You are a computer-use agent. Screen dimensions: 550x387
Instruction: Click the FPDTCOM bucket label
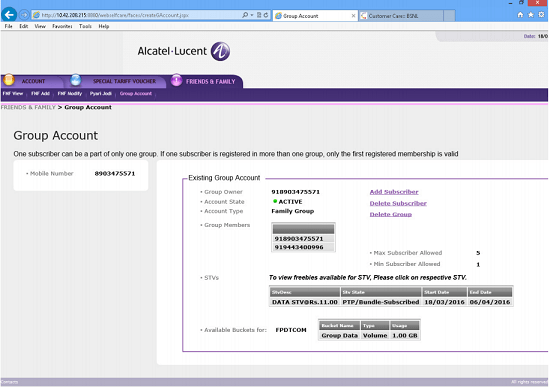coord(291,330)
